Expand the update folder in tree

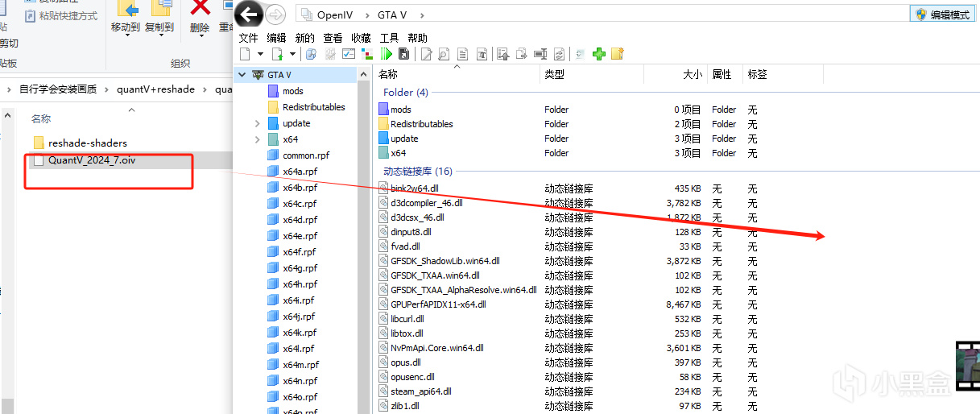[x=258, y=123]
